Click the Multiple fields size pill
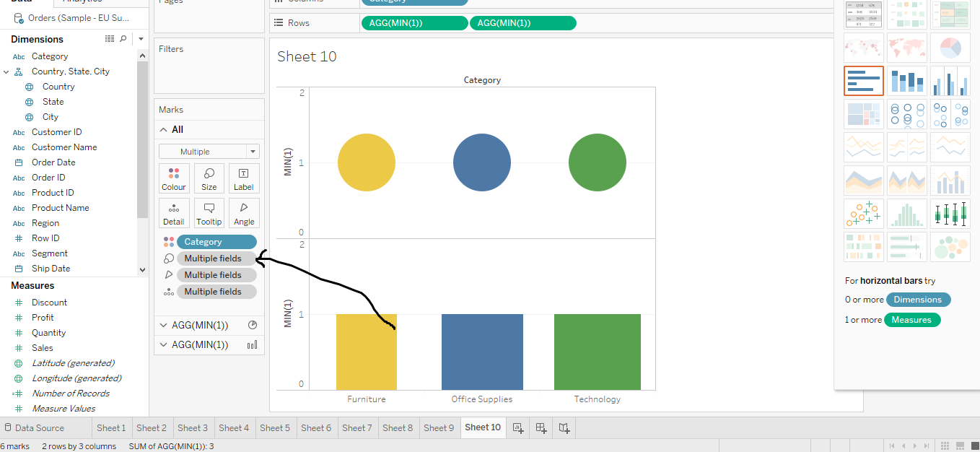 (216, 258)
